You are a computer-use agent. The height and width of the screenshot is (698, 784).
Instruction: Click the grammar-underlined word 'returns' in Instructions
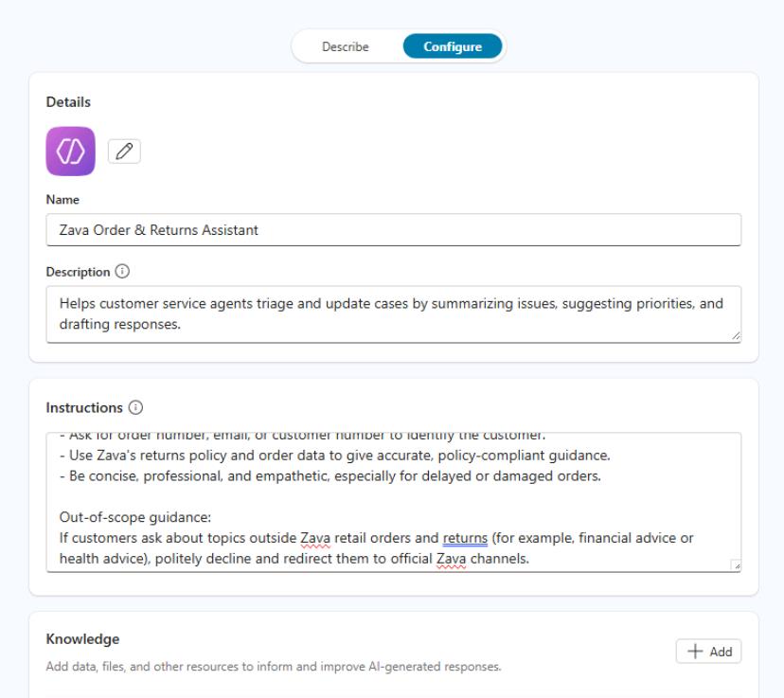click(465, 538)
